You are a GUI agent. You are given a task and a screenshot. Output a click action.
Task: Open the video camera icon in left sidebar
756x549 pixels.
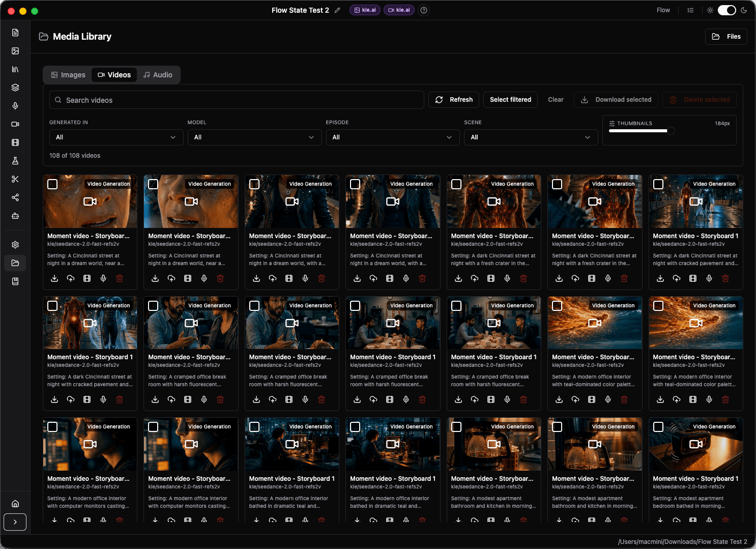(x=15, y=124)
